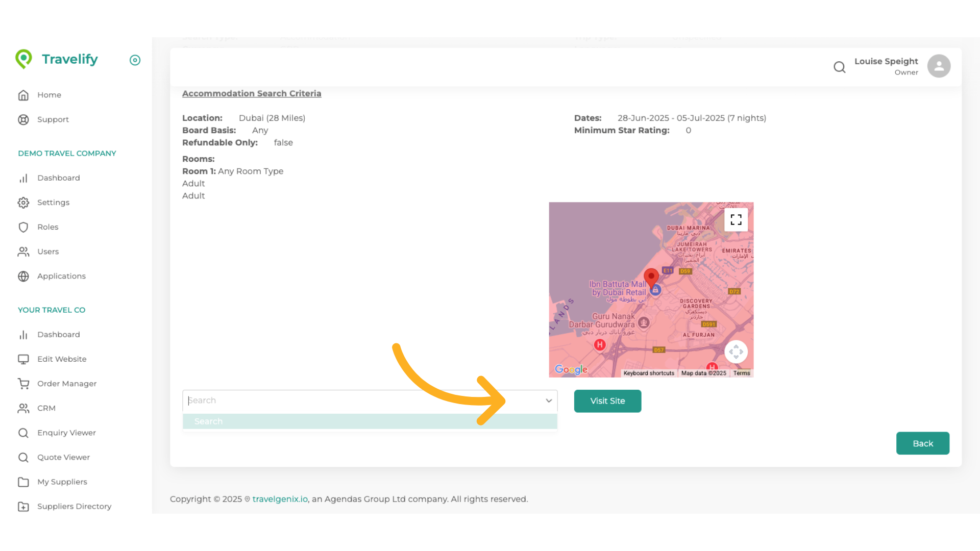Open the Suppliers Directory folder icon

tap(23, 506)
